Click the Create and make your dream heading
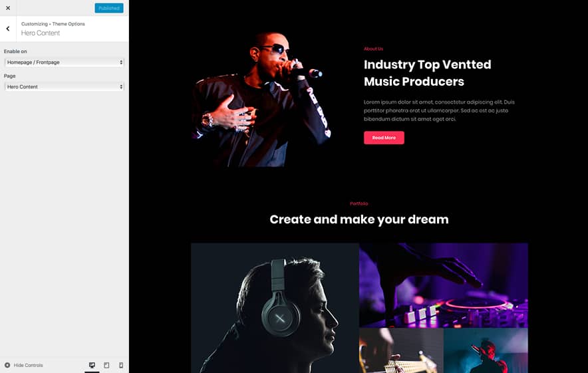 point(359,219)
